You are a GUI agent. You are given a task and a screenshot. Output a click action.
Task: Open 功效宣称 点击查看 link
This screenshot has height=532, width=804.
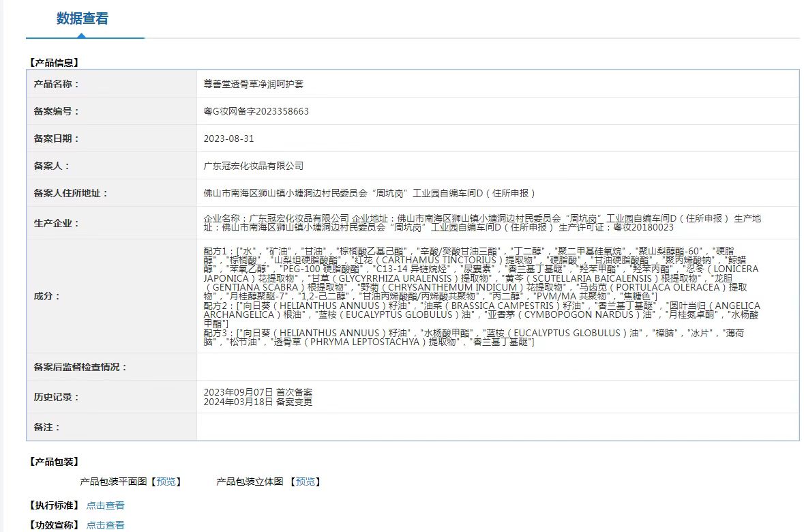(105, 524)
